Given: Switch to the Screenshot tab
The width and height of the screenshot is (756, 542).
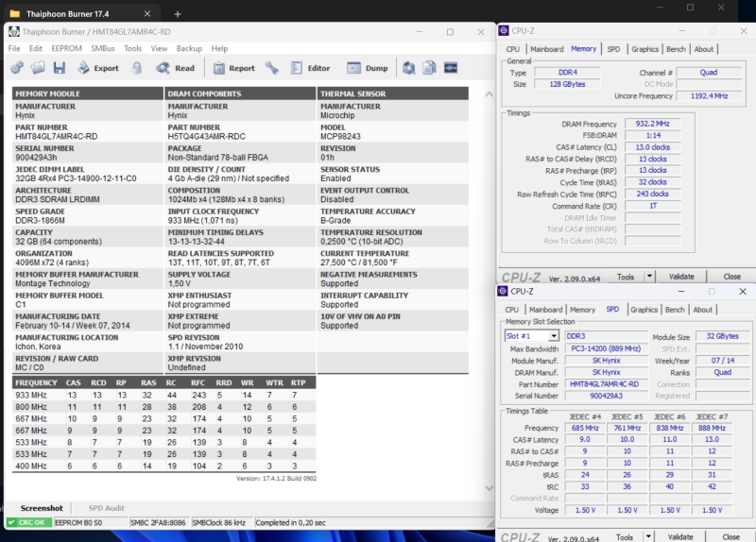Looking at the screenshot, I should [42, 508].
